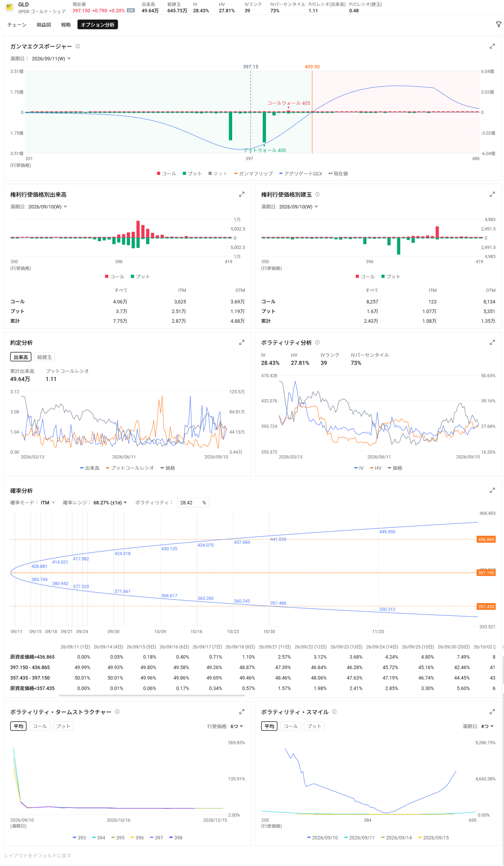Switch to the 戦略 tab
This screenshot has width=504, height=866.
(x=66, y=25)
